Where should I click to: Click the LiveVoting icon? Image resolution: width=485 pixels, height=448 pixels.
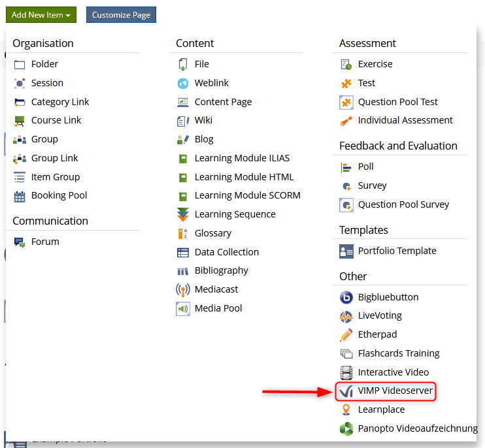click(346, 316)
